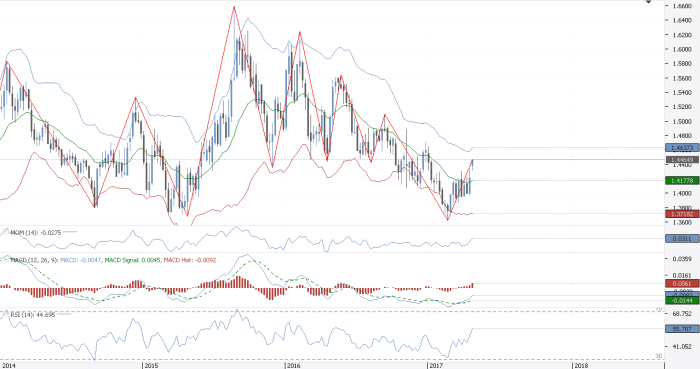700x369 pixels.
Task: Click the blue 0.0311 momentum value tag
Action: [682, 239]
